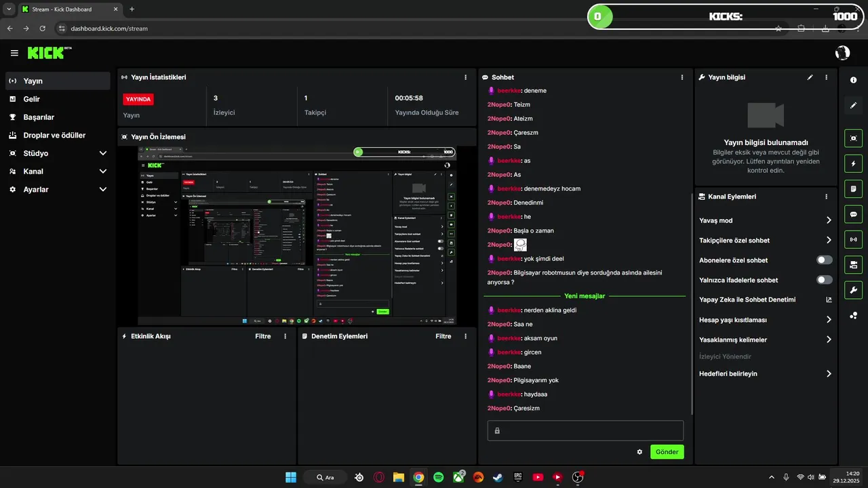868x488 pixels.
Task: Open Filtre in Etkinlik Akışı panel
Action: tap(263, 336)
